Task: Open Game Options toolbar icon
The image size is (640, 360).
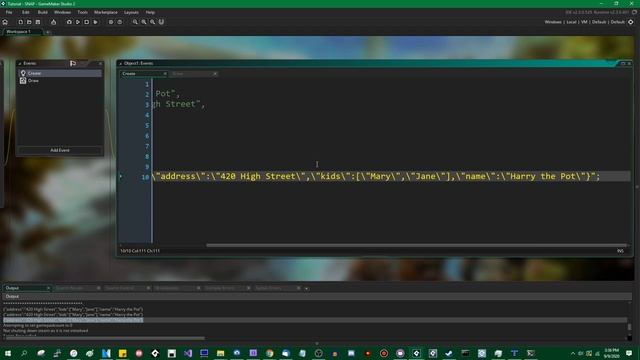Action: (x=111, y=22)
